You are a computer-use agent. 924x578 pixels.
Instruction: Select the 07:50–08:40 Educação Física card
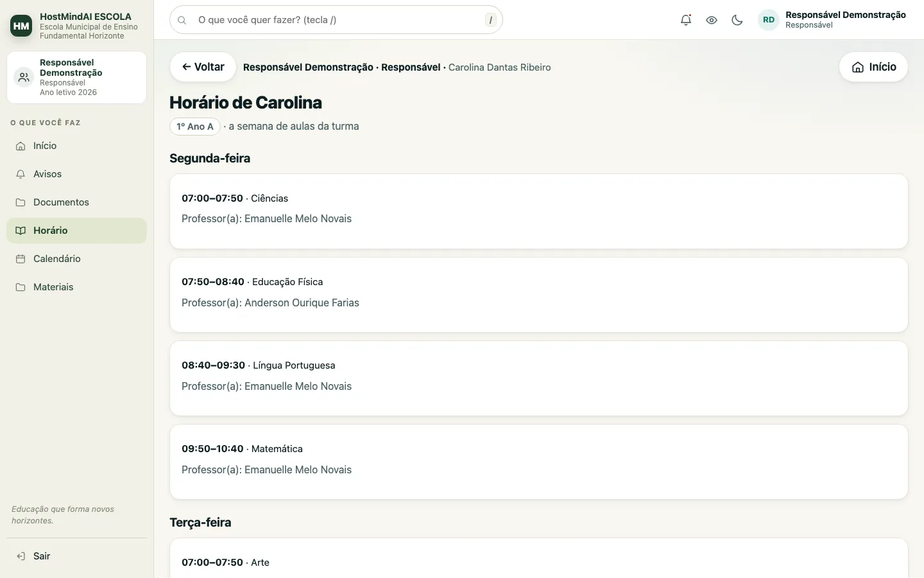pos(539,295)
